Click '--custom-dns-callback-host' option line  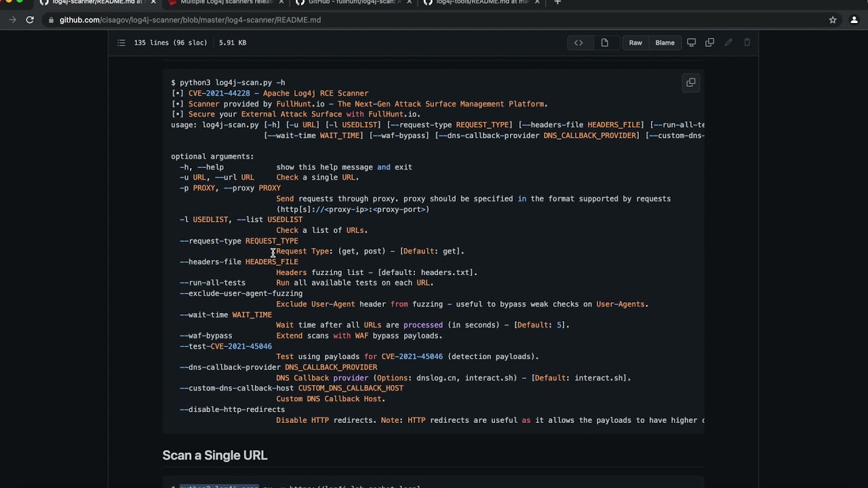click(292, 388)
